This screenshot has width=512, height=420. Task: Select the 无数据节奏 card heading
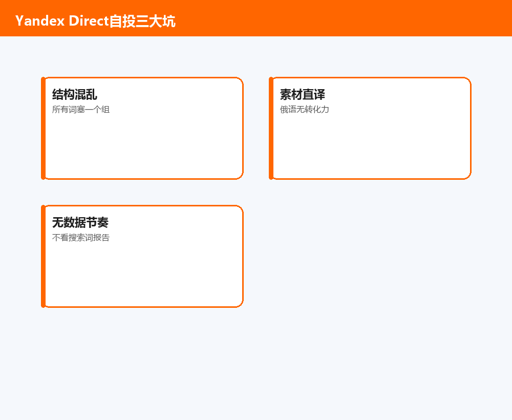click(80, 222)
